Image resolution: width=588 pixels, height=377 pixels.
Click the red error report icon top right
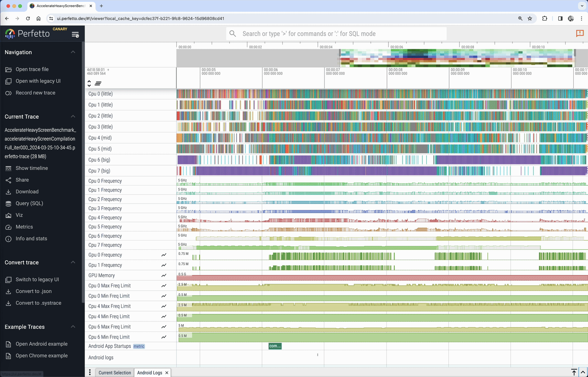tap(580, 33)
